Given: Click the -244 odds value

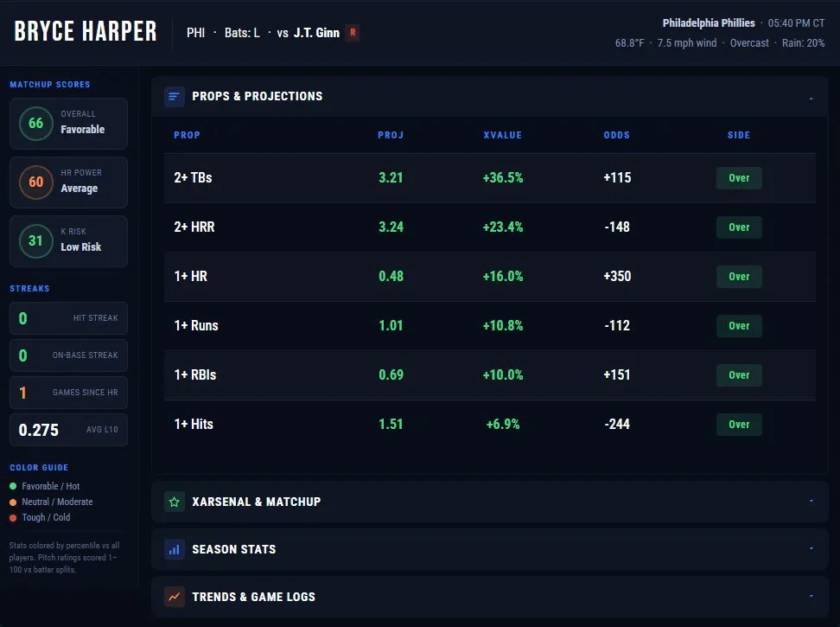Looking at the screenshot, I should pos(617,425).
